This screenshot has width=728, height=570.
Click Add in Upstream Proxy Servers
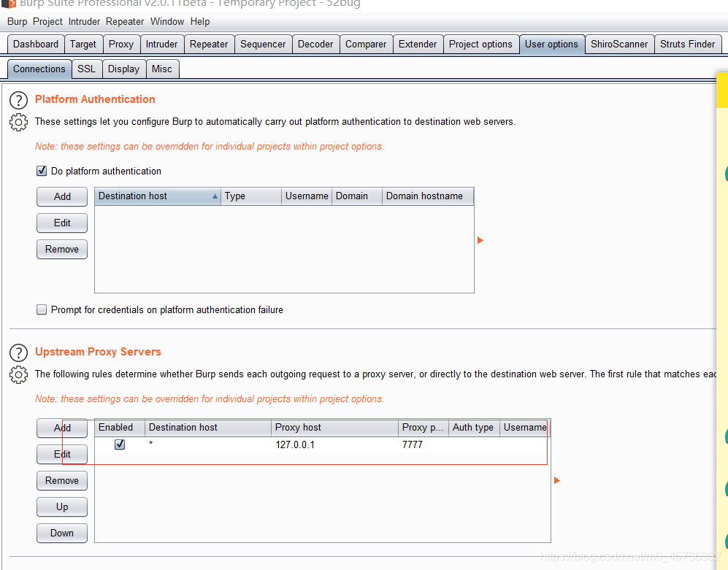click(62, 428)
